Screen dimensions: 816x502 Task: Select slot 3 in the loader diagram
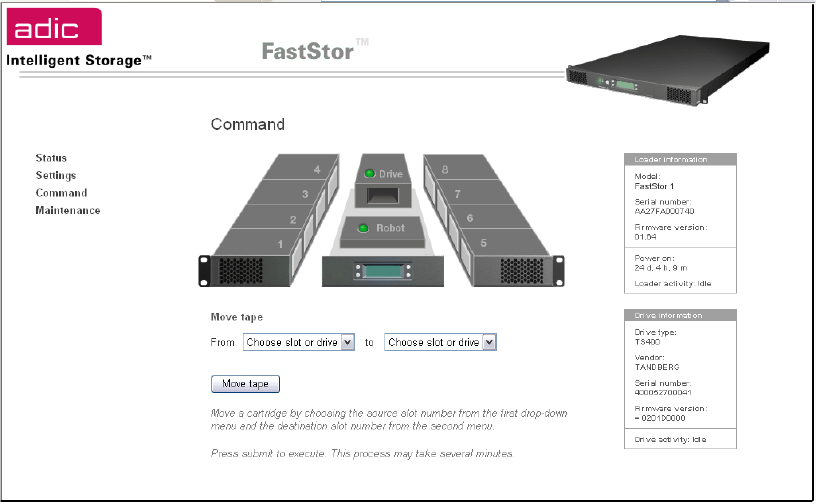(291, 193)
